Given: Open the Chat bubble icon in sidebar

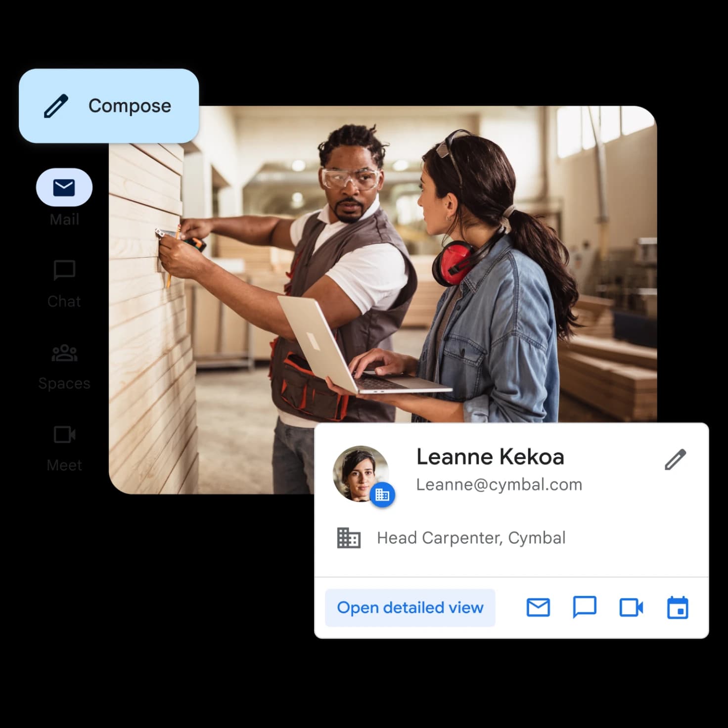Looking at the screenshot, I should 64,270.
